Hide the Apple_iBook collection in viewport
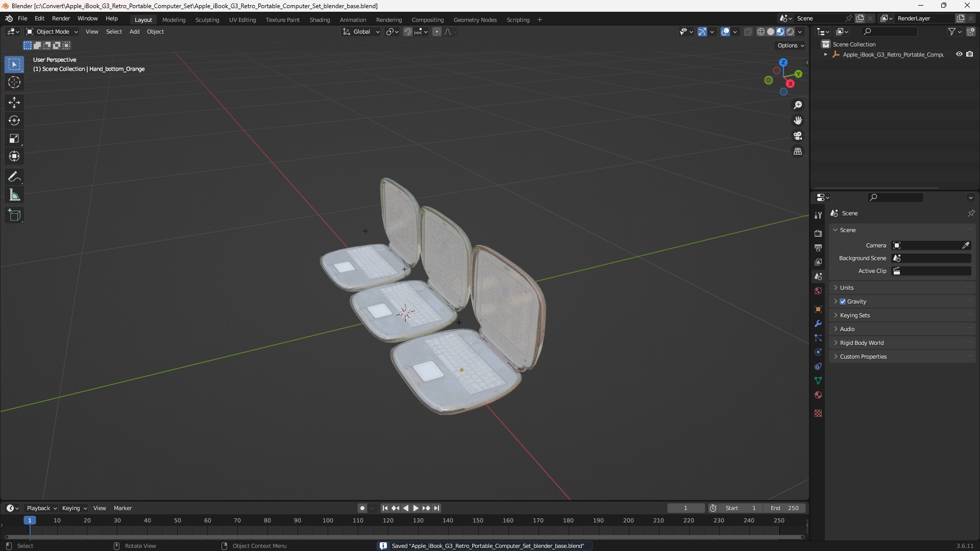 coord(959,54)
